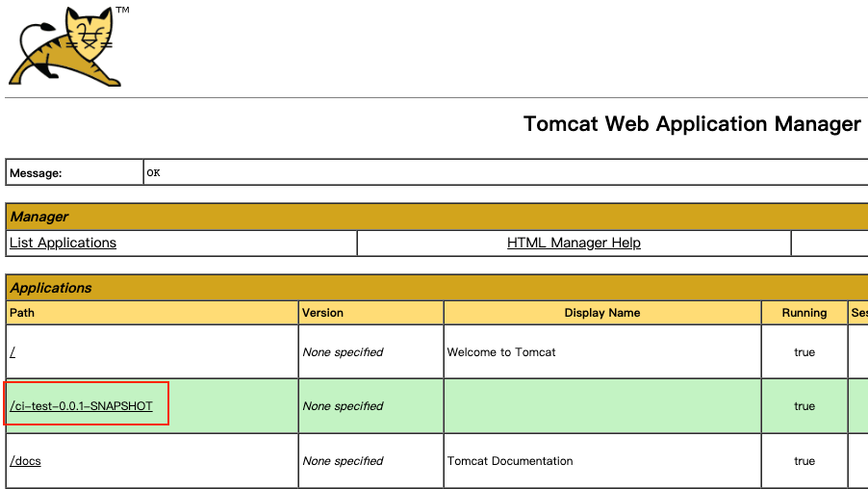Open the /ci-test-0.0.1-SNAPSHOT application link
Screen dimensions: 868x489
pyautogui.click(x=82, y=406)
